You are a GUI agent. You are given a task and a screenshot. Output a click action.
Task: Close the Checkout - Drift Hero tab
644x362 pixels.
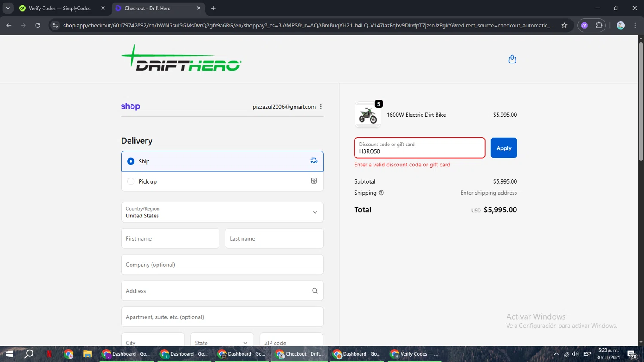(x=199, y=8)
